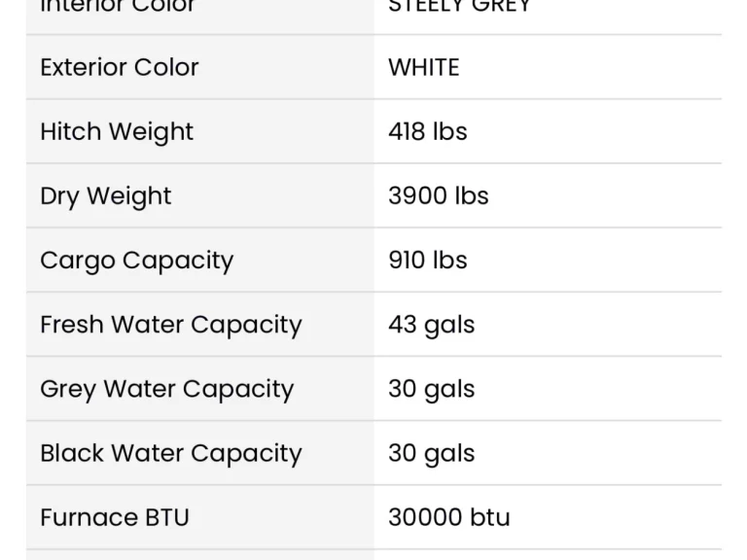Viewport: 747px width, 560px height.
Task: Select the Hitch Weight label
Action: click(x=117, y=132)
